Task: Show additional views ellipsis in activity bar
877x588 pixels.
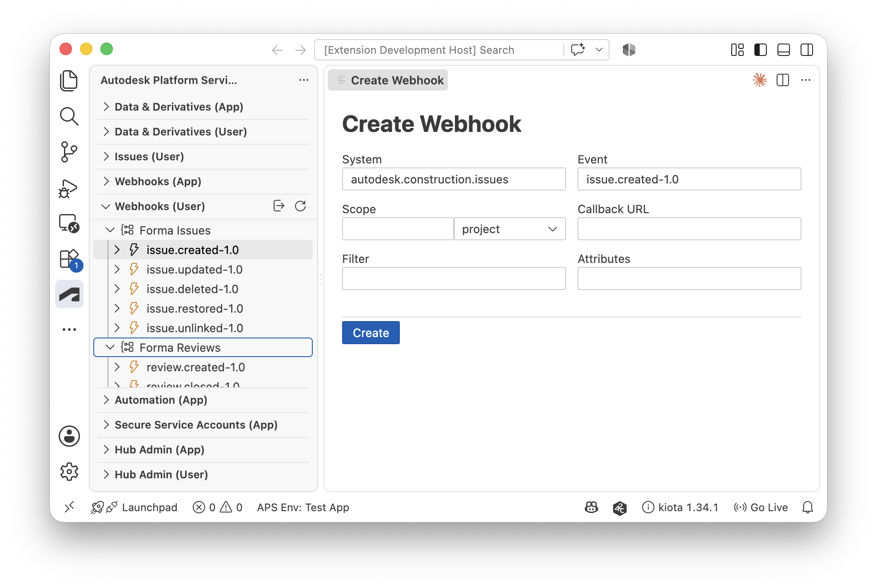Action: pyautogui.click(x=69, y=330)
